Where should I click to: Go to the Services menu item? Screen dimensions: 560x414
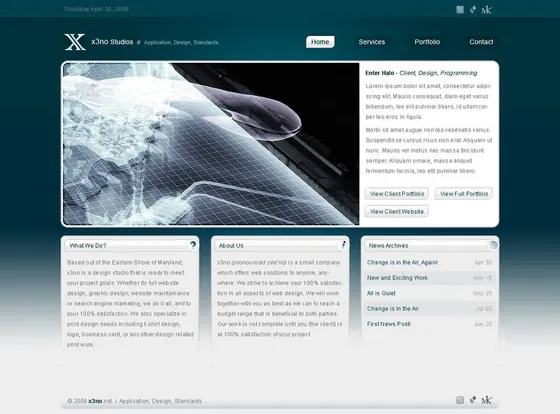point(372,42)
